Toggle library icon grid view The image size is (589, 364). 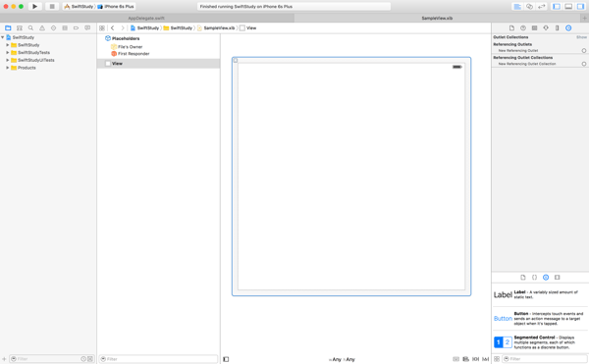click(497, 359)
